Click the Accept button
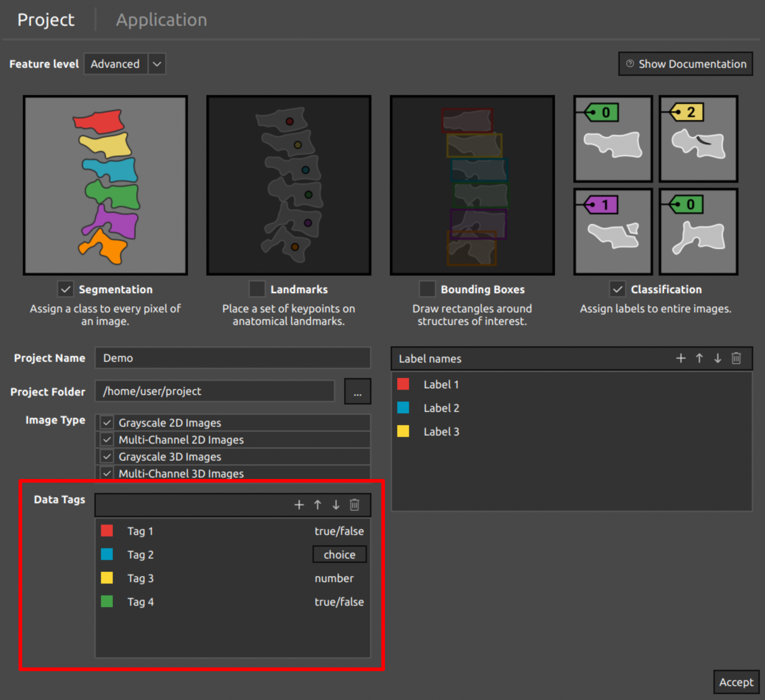 click(x=736, y=682)
